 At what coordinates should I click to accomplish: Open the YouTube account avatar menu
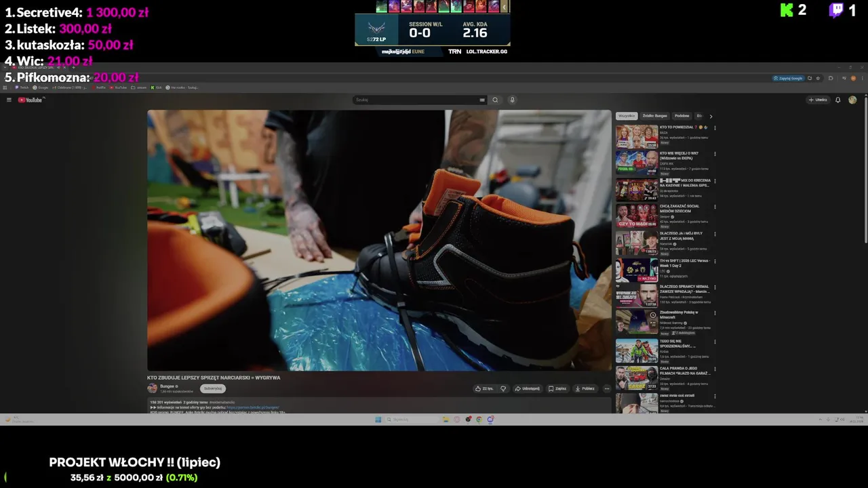pyautogui.click(x=852, y=100)
